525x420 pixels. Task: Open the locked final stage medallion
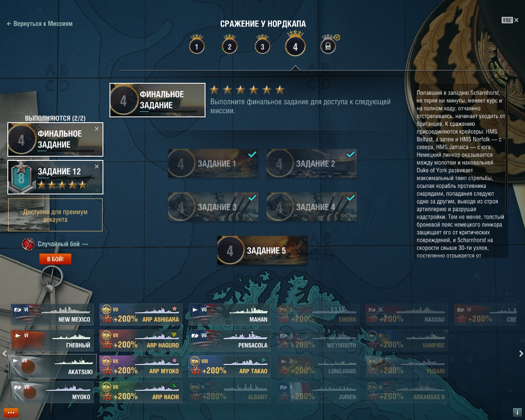pyautogui.click(x=328, y=46)
